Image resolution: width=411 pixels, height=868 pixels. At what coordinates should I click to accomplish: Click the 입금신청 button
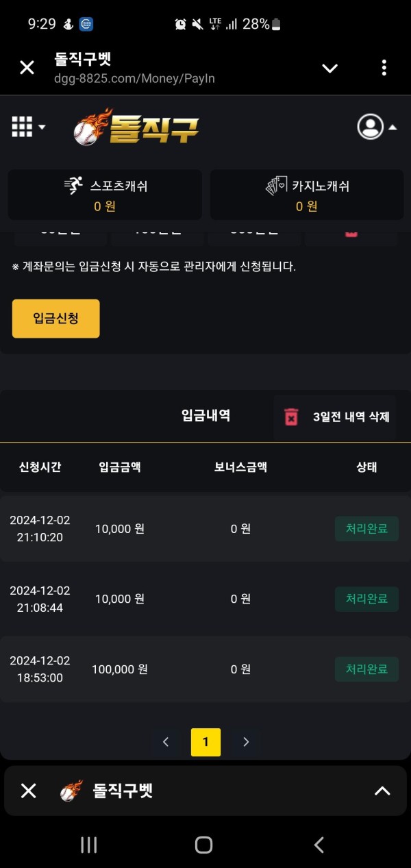click(55, 319)
